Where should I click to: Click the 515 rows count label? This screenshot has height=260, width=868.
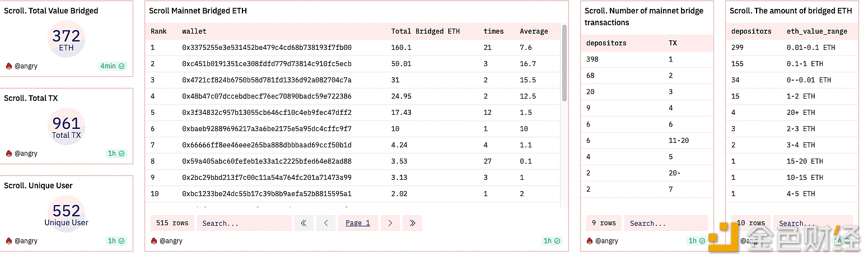pos(172,223)
